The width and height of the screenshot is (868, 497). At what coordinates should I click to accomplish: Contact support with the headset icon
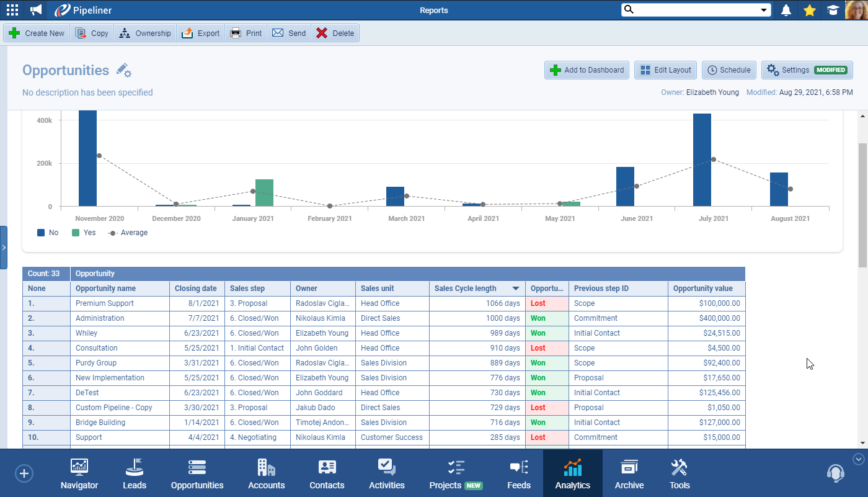(836, 473)
